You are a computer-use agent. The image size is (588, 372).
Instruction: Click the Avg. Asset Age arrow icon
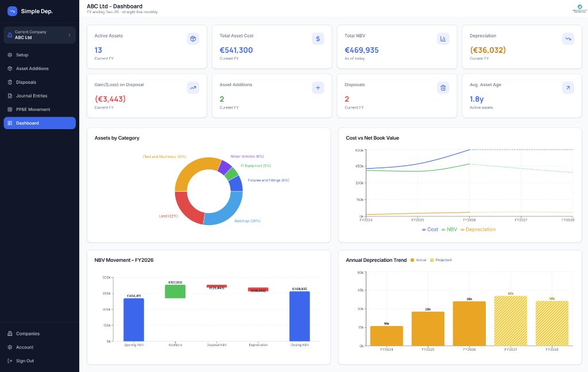pos(568,88)
